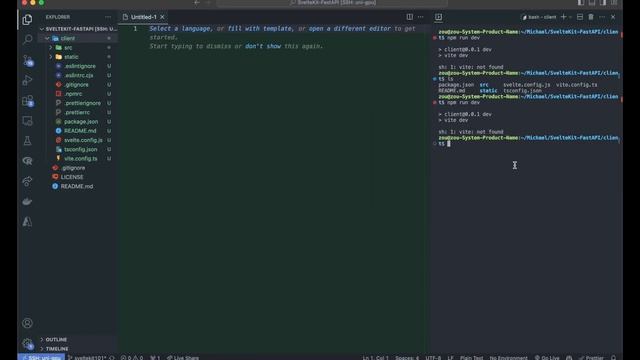This screenshot has height=360, width=640.
Task: Click the "don't show" link
Action: tap(263, 46)
